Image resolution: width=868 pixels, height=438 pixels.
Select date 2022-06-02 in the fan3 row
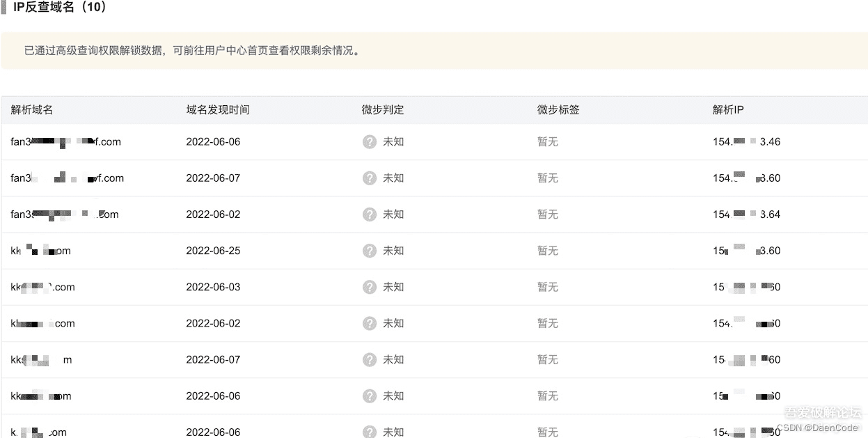[213, 214]
